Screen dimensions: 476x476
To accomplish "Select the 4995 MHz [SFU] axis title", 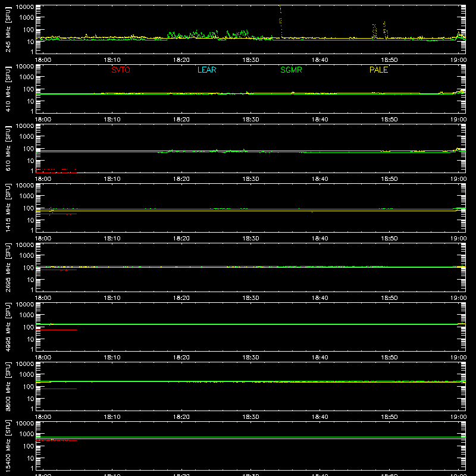I will click(8, 327).
